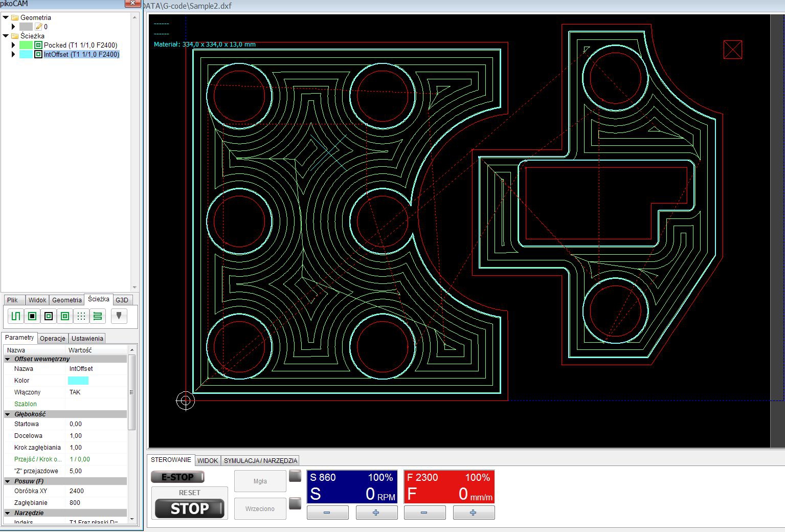785x532 pixels.
Task: Collapse the Ścieżka tree node
Action: coord(6,36)
